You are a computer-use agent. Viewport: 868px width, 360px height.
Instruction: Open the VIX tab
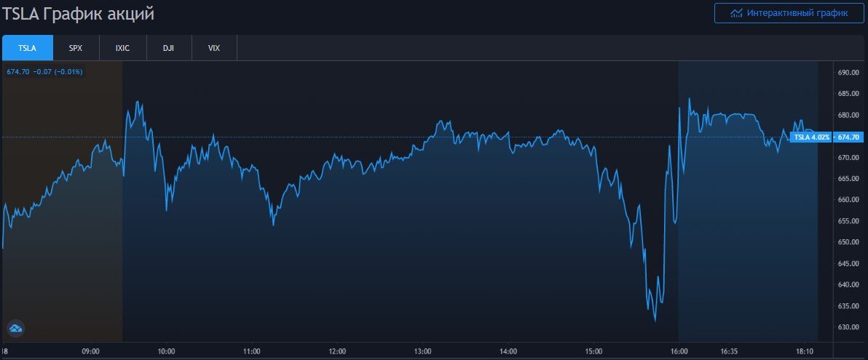(214, 48)
